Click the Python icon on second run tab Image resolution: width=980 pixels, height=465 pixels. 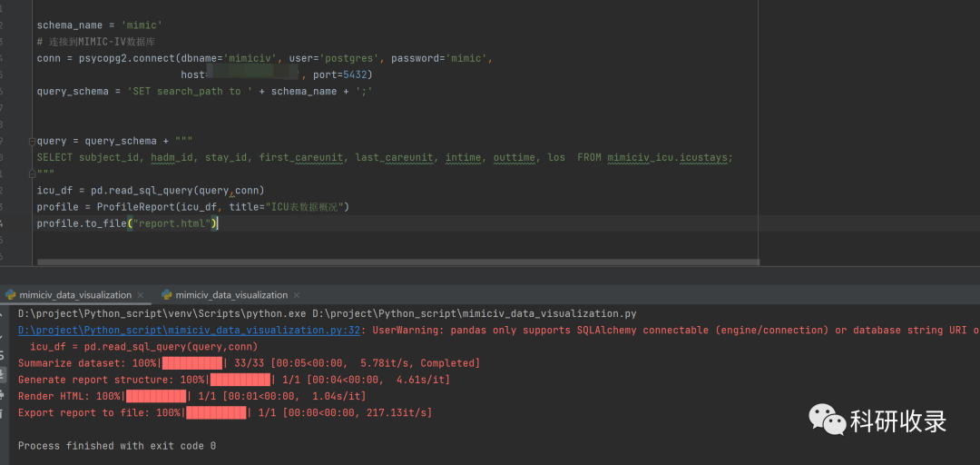point(167,295)
